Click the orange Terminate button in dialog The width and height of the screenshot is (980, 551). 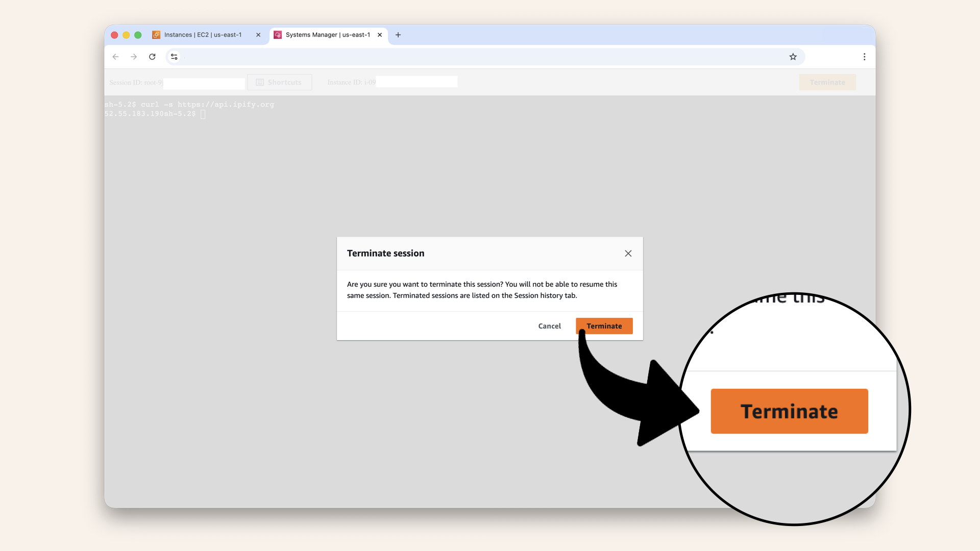click(604, 326)
